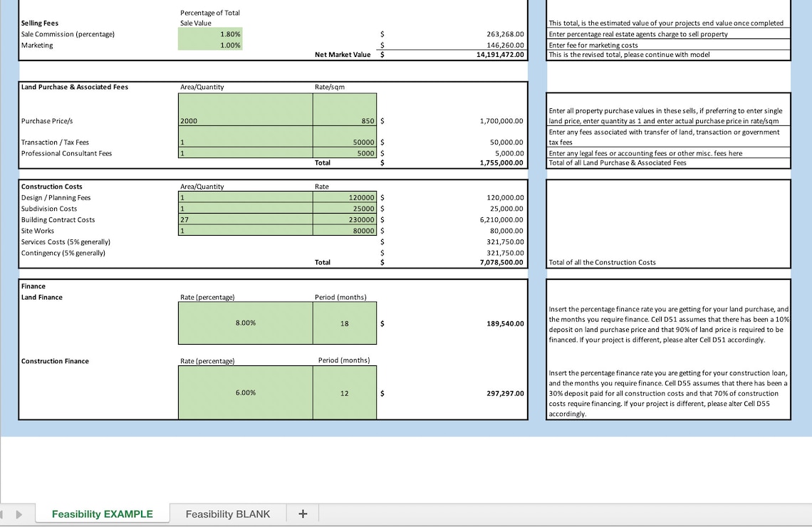Select Marketing 1.00% cell

pos(209,45)
